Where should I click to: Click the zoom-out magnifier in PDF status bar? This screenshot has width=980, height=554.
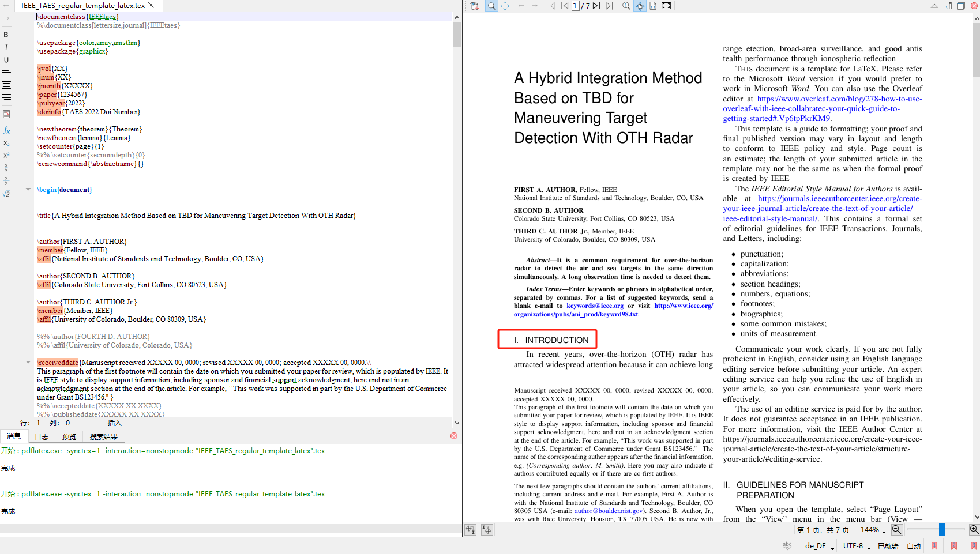click(897, 530)
